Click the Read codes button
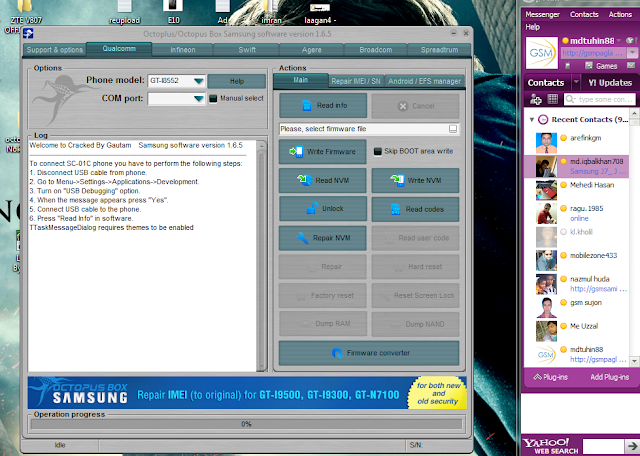The image size is (640, 456). (x=415, y=209)
